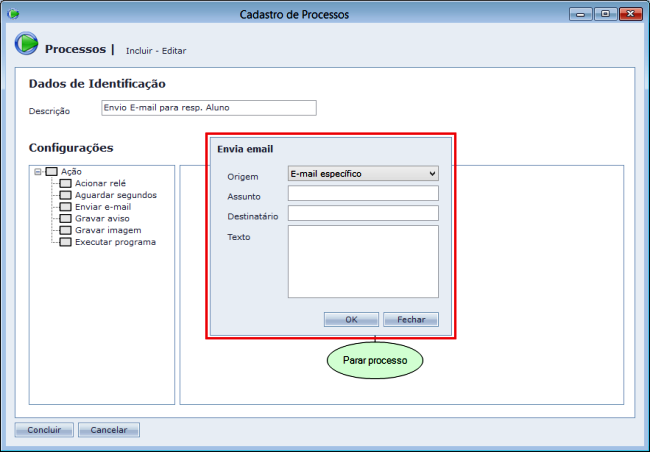Click the Cancelar button
This screenshot has height=452, width=650.
coord(109,430)
